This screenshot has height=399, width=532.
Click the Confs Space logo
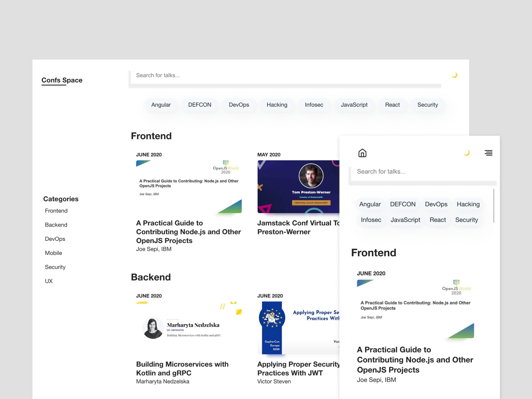pos(62,80)
